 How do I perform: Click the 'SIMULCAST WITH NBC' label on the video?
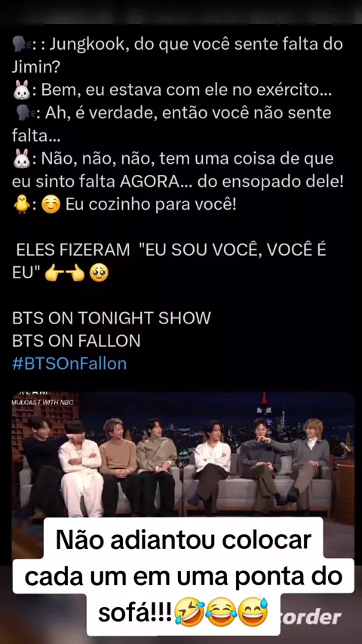tap(42, 403)
